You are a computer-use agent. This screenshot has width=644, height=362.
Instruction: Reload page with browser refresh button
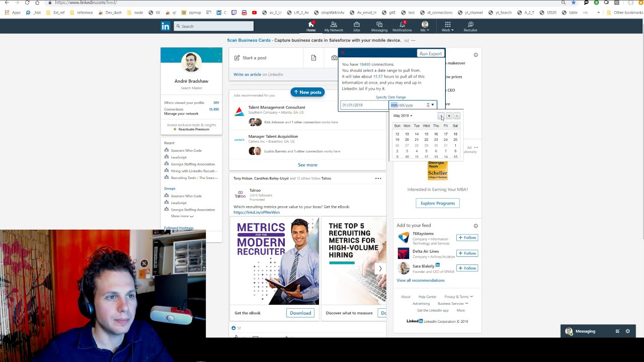(x=27, y=3)
